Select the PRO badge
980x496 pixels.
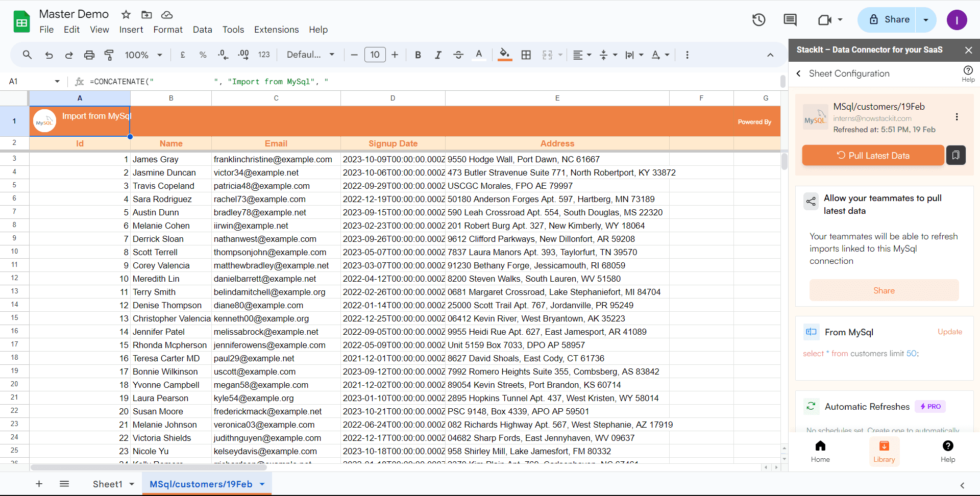pos(930,407)
